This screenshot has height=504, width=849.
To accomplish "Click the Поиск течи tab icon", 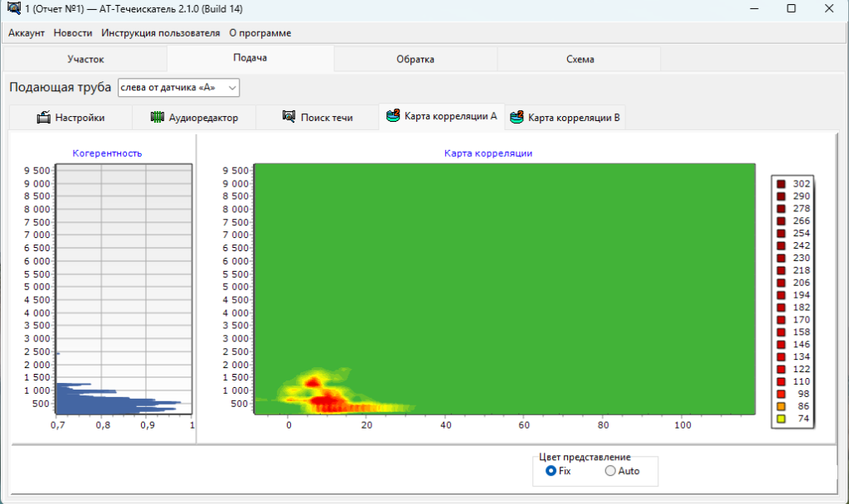I will 289,117.
